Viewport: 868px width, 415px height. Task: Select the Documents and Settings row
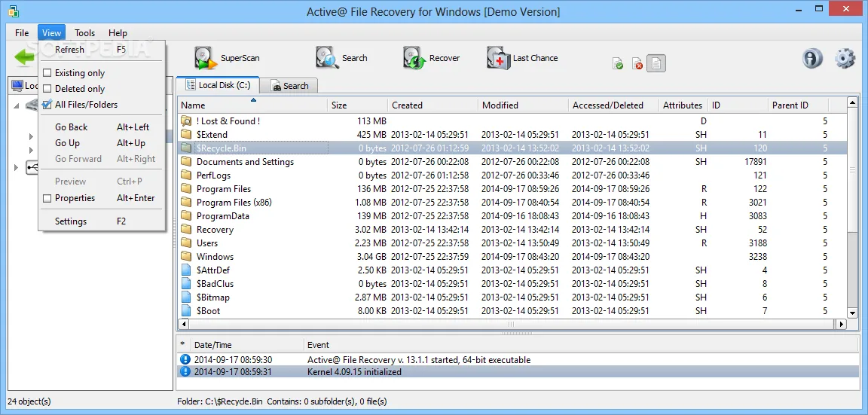tap(512, 162)
